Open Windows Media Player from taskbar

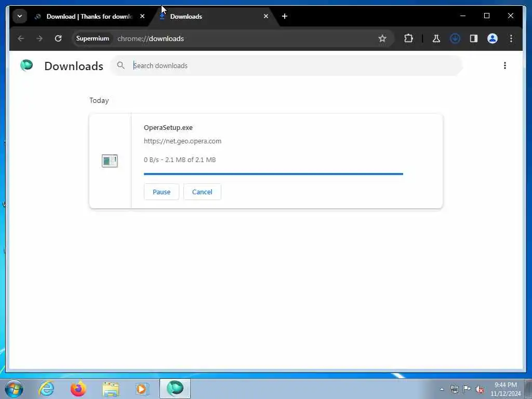(x=142, y=389)
